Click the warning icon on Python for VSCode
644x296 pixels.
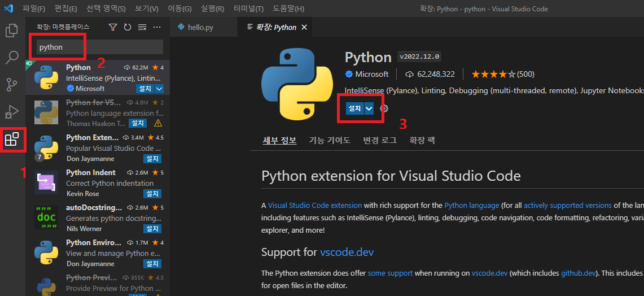coord(157,123)
